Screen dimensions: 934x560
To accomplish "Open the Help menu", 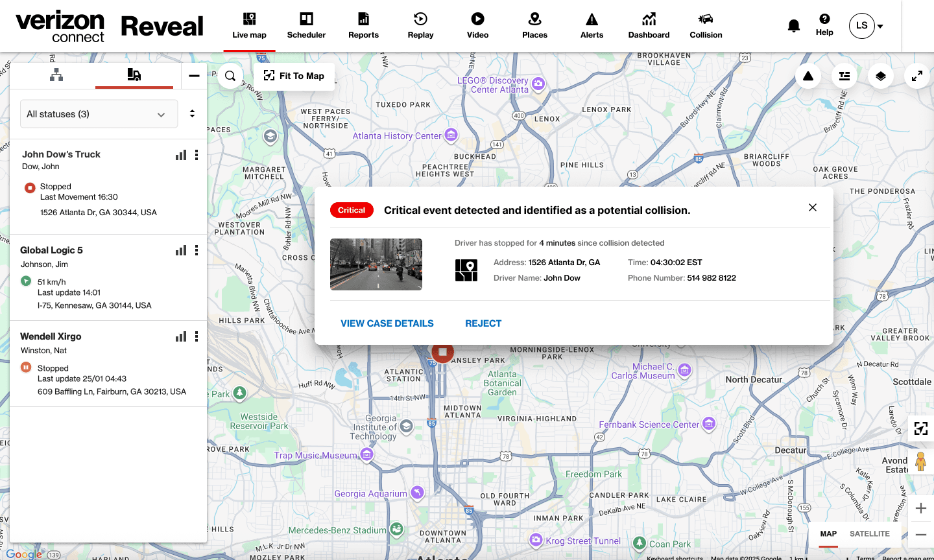I will click(x=824, y=25).
